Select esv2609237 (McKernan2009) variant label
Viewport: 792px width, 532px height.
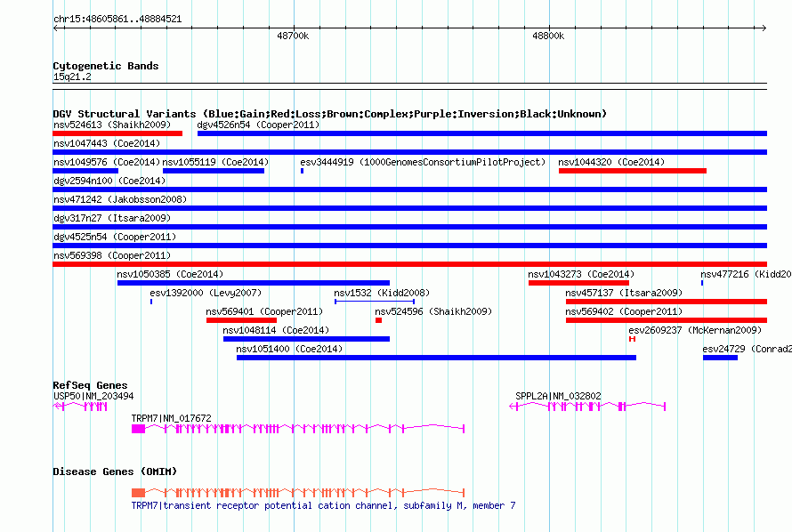click(695, 330)
